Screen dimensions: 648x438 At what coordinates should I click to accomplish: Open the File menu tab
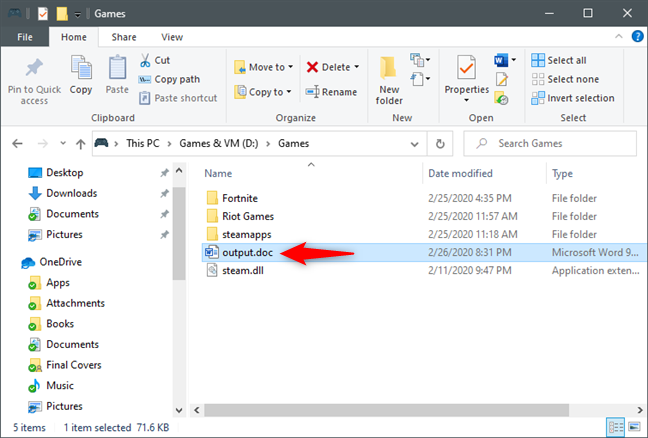coord(25,37)
